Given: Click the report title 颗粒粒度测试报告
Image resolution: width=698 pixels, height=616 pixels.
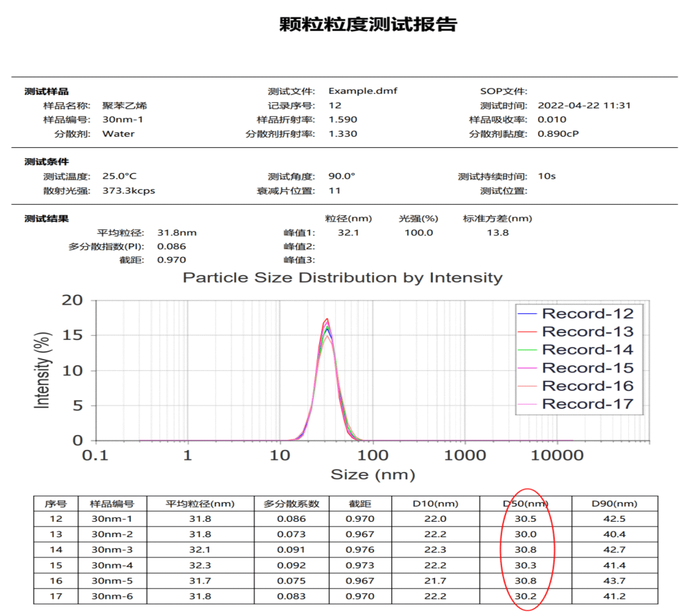Looking at the screenshot, I should [x=368, y=24].
